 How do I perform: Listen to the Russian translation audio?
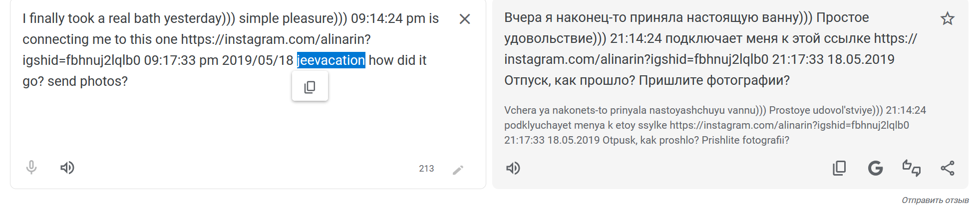[x=513, y=168]
